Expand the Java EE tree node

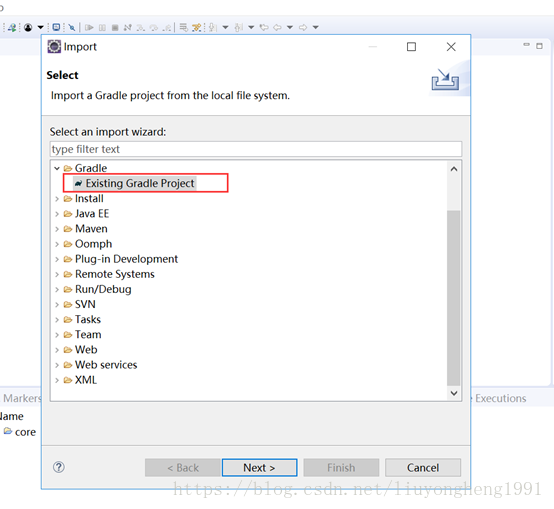coord(57,214)
